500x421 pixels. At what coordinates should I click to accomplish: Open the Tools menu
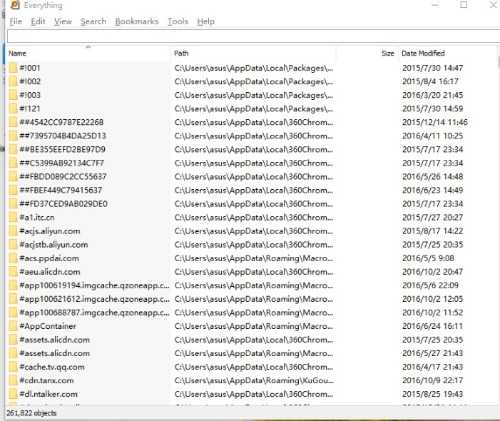(178, 22)
